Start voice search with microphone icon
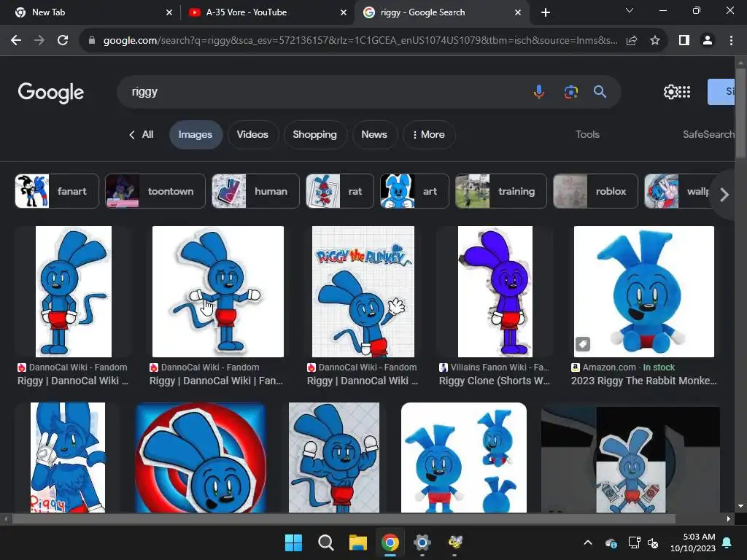The height and width of the screenshot is (560, 747). (539, 91)
